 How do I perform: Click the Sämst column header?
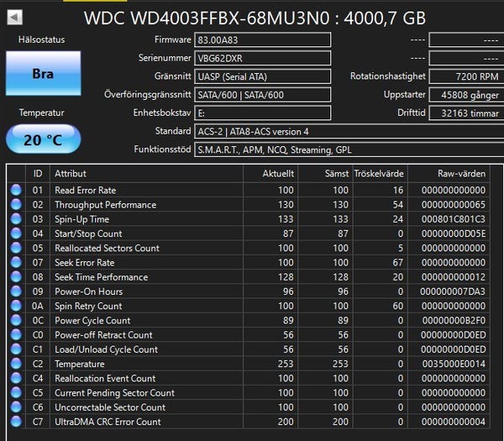pos(325,174)
